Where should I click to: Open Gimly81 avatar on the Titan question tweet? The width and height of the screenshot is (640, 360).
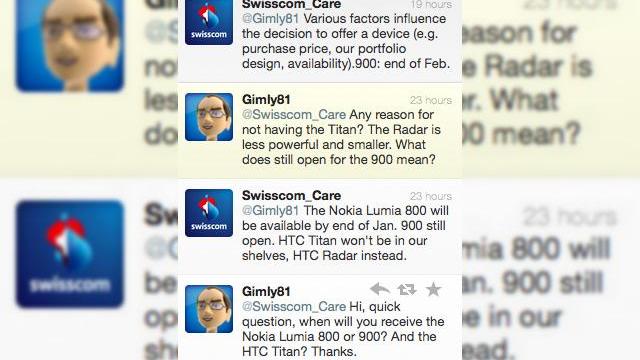(x=209, y=117)
